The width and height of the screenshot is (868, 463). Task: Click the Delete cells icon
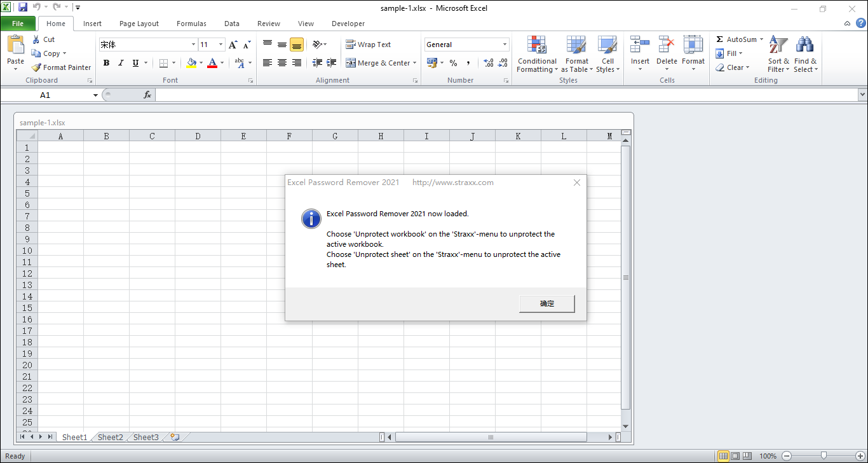pyautogui.click(x=667, y=45)
